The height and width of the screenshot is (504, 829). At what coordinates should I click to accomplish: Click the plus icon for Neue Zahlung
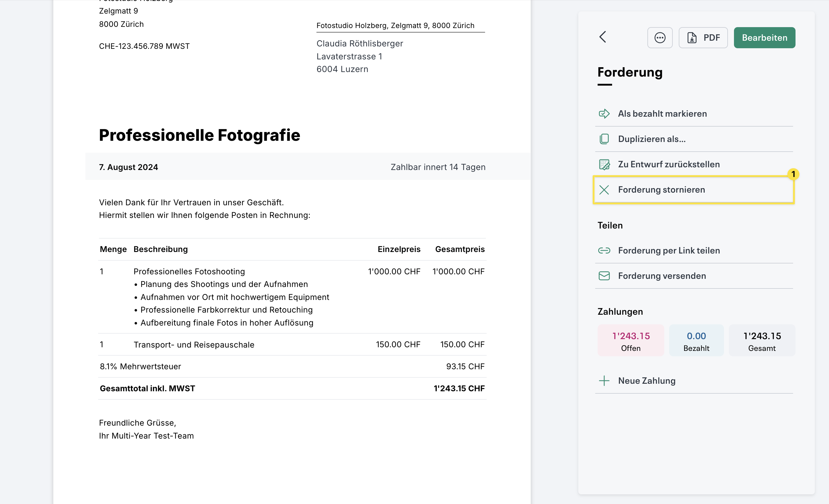click(x=604, y=381)
